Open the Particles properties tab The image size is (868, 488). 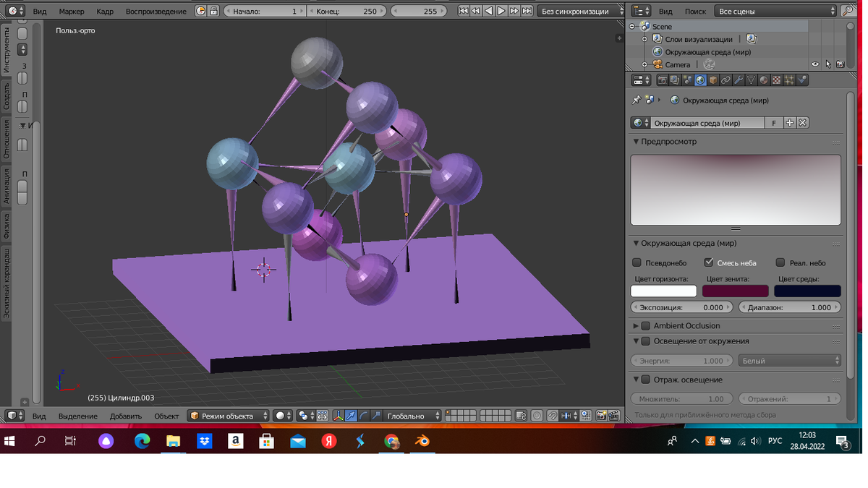click(789, 80)
